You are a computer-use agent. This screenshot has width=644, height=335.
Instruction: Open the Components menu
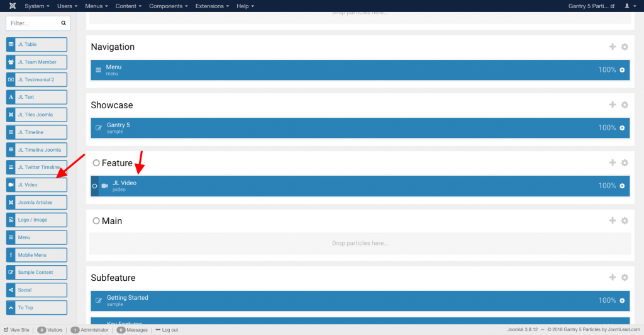(169, 6)
